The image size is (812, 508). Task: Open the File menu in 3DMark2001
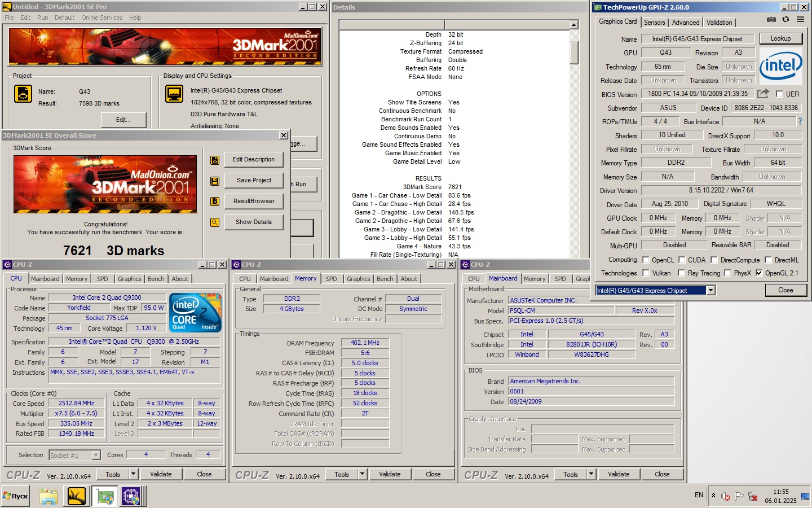pos(9,17)
